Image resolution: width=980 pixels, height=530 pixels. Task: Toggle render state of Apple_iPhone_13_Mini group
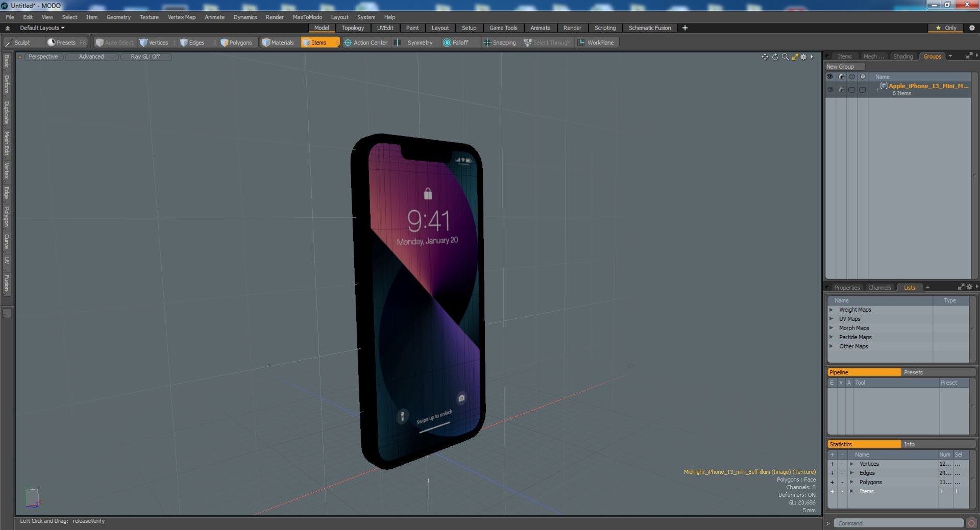pyautogui.click(x=841, y=89)
